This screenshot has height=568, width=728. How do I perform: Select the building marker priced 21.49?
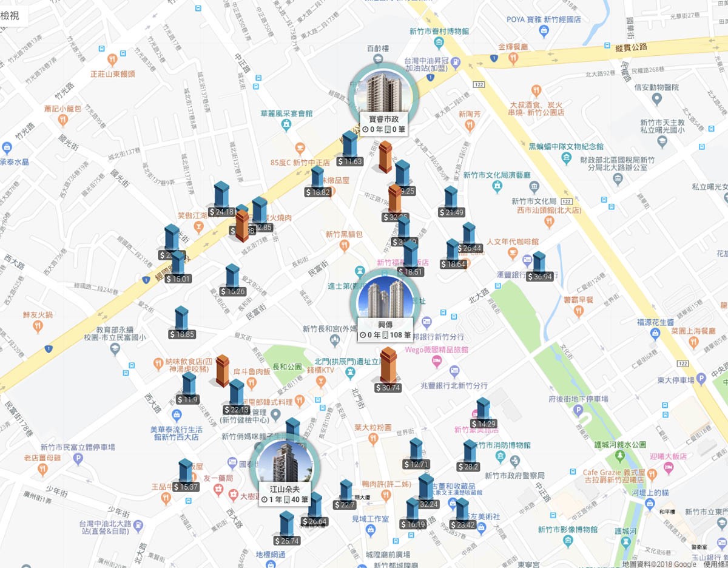tap(451, 201)
